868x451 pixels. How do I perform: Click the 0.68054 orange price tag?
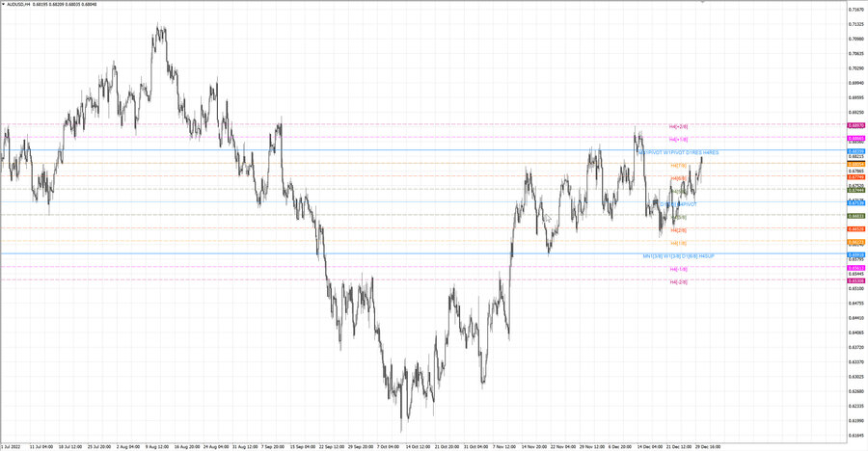pos(855,165)
